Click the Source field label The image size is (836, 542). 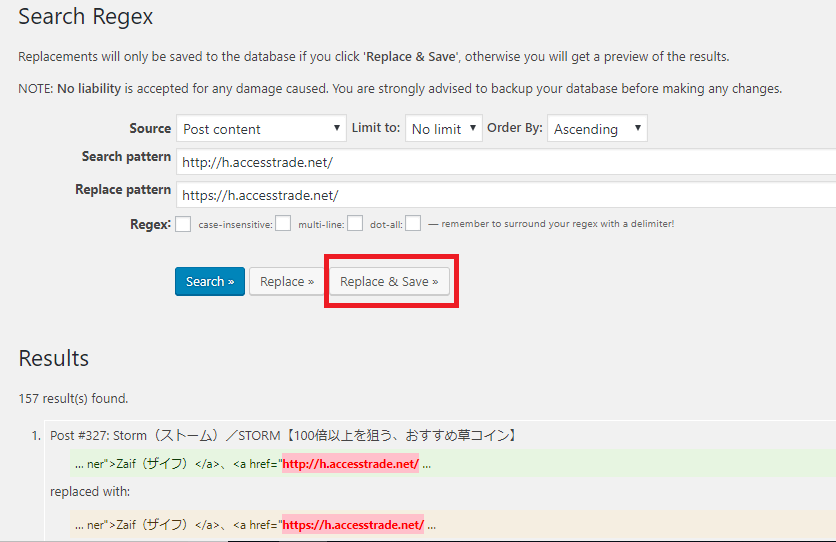pos(150,128)
